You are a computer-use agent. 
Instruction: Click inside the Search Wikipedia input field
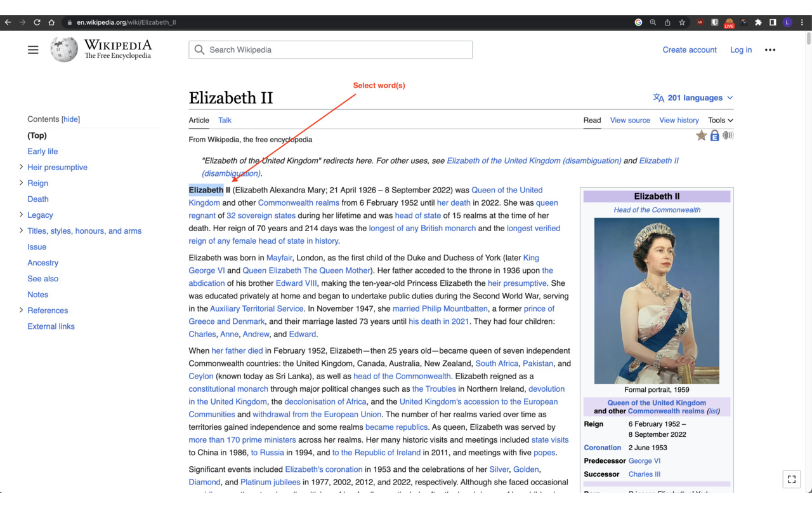pyautogui.click(x=330, y=50)
